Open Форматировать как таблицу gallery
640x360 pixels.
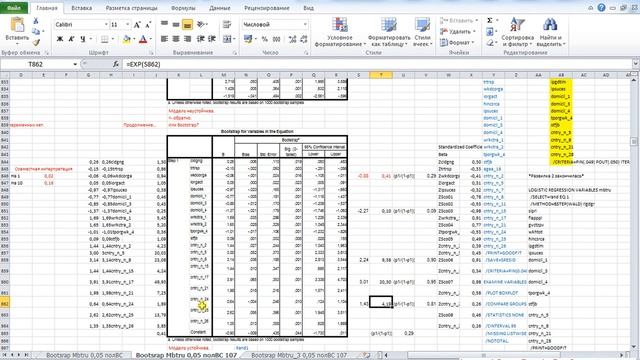tap(388, 32)
